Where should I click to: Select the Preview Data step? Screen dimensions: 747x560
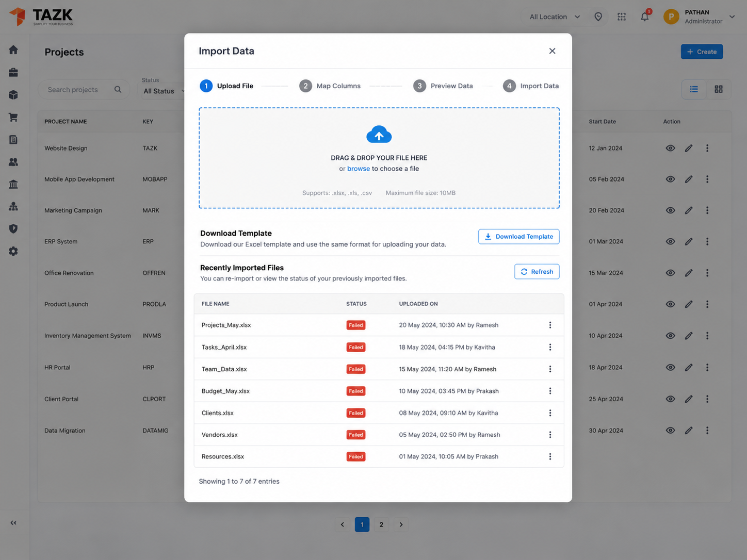pos(443,86)
